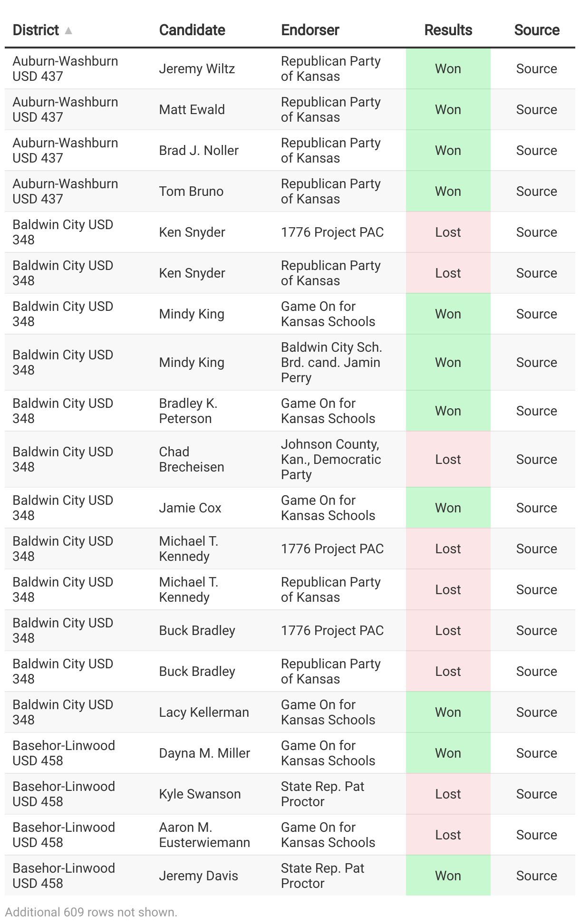Open Source link for Tom Bruno row
This screenshot has width=580, height=924.
click(537, 191)
